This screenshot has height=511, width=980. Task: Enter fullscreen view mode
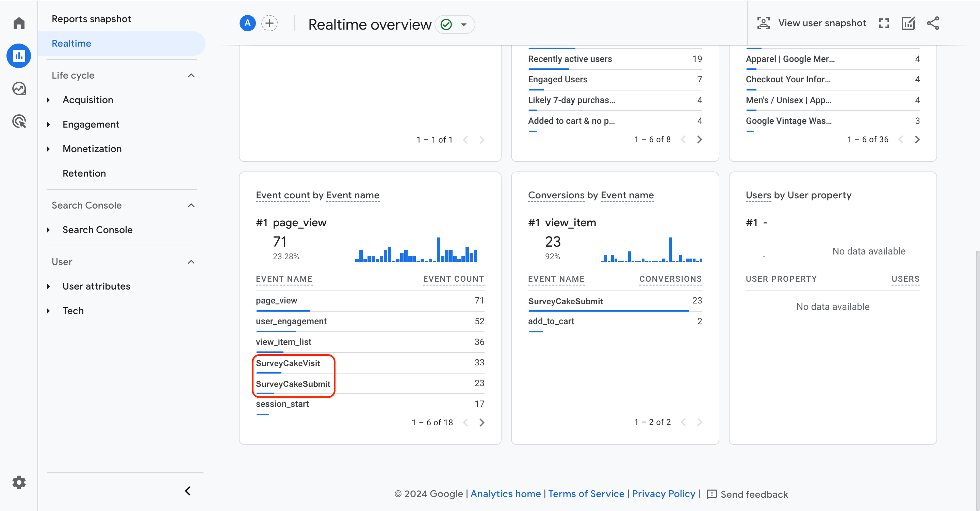(884, 23)
